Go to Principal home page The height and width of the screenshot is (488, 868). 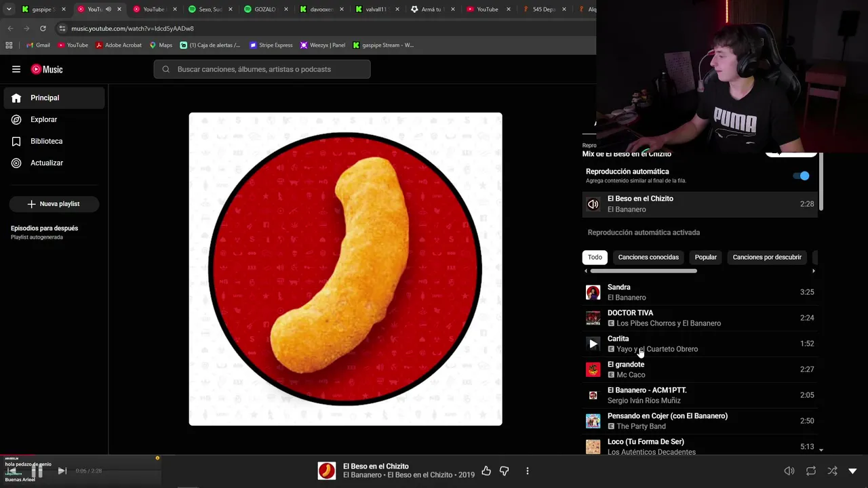coord(54,98)
